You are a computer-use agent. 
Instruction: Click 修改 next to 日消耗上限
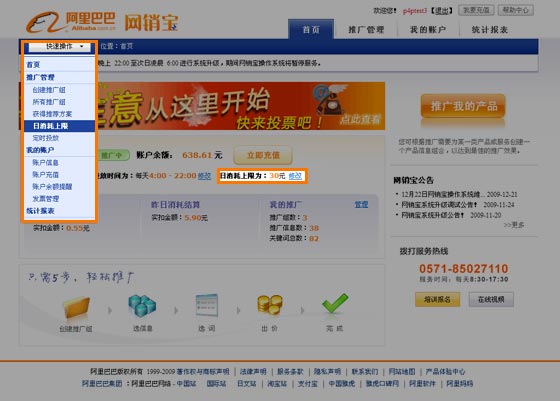295,176
